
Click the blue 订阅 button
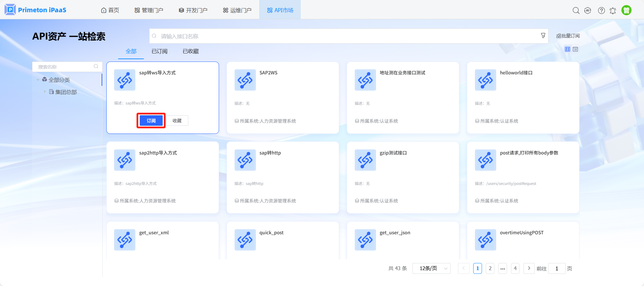151,121
